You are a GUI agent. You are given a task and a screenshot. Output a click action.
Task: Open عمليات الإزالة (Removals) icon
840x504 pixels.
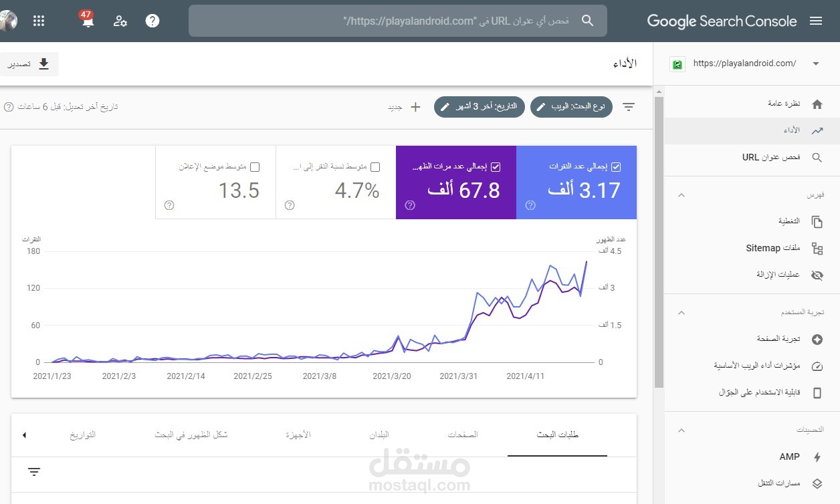click(x=817, y=275)
